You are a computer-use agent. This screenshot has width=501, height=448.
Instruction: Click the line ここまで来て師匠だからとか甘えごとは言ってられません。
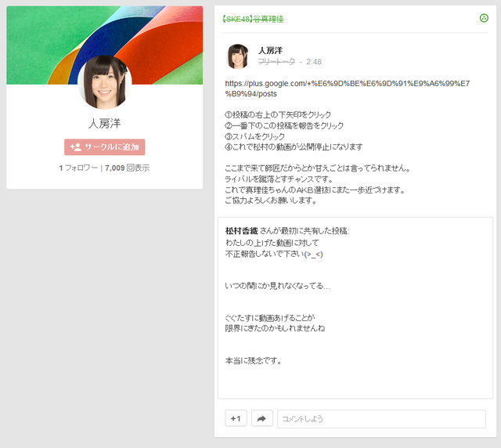tap(318, 168)
